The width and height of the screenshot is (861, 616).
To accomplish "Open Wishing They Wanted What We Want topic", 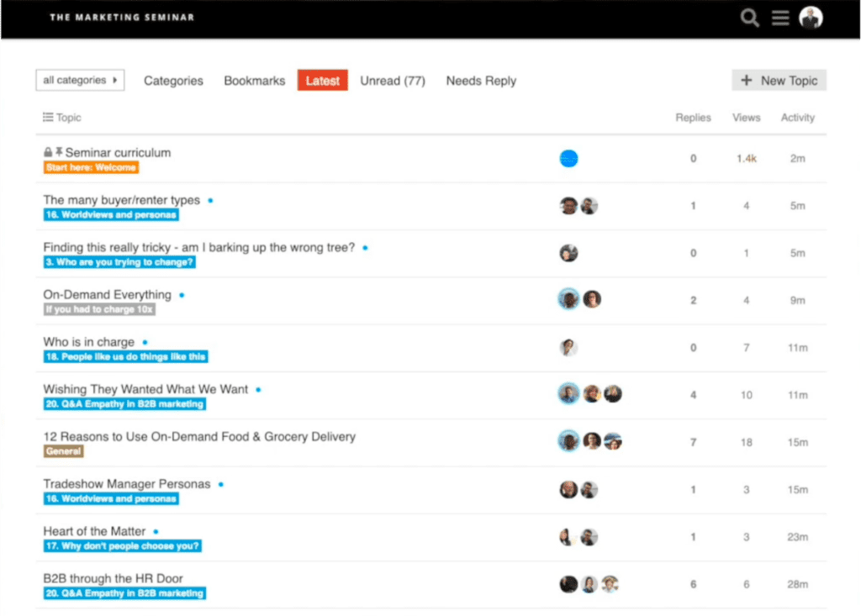I will pos(145,389).
